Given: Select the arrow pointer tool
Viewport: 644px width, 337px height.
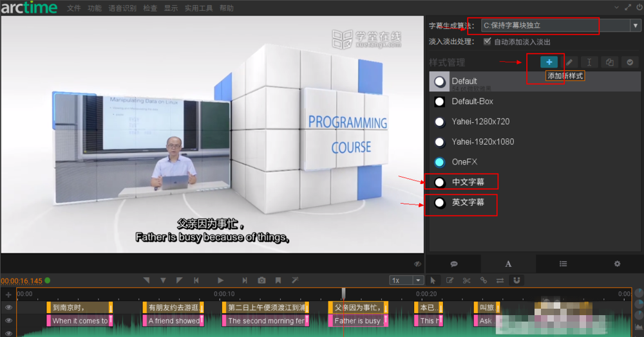Looking at the screenshot, I should coord(433,280).
